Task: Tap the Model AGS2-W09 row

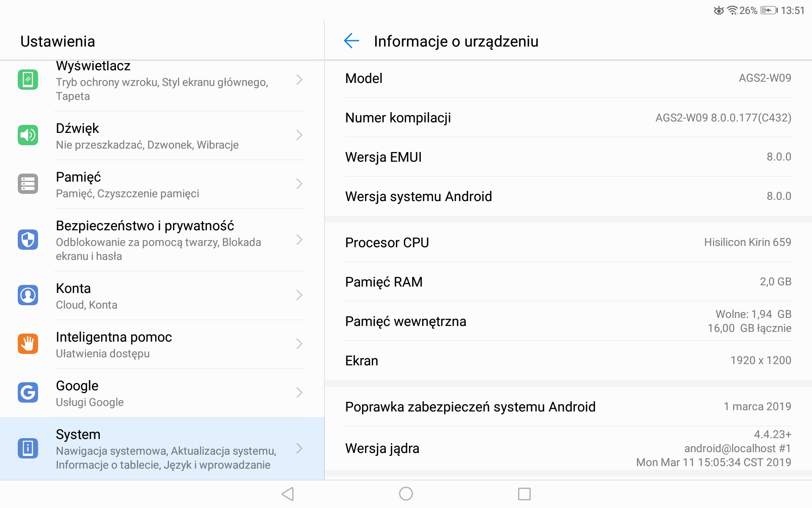Action: click(568, 78)
